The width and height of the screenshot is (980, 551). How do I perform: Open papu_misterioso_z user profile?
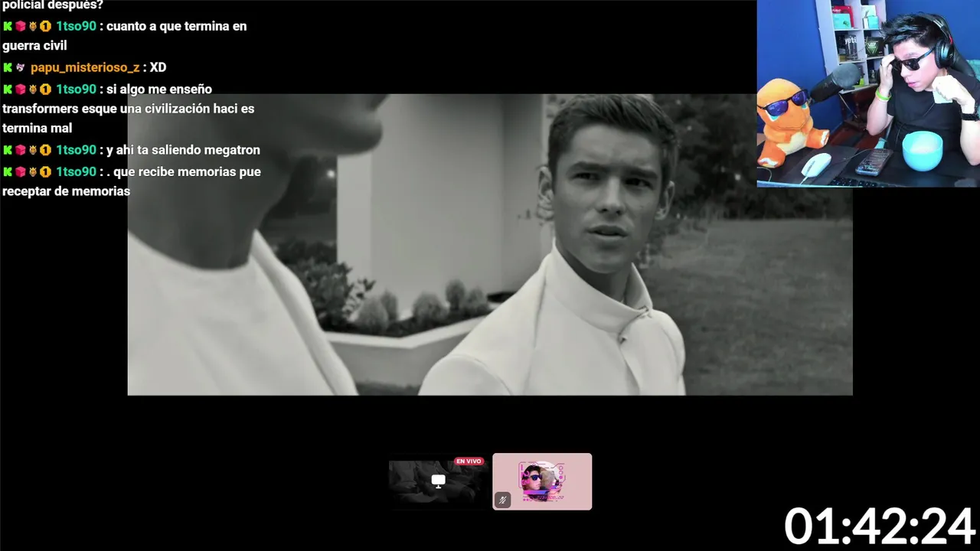pyautogui.click(x=85, y=67)
